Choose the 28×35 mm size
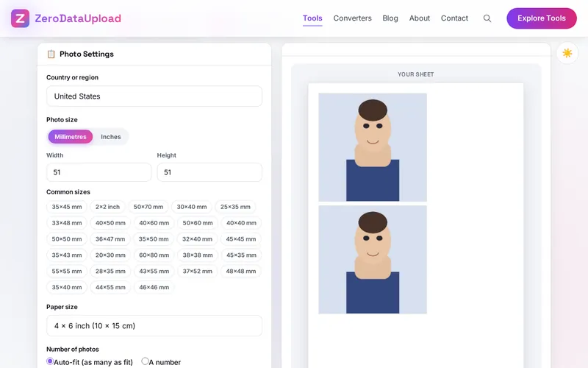This screenshot has height=368, width=588. tap(110, 272)
